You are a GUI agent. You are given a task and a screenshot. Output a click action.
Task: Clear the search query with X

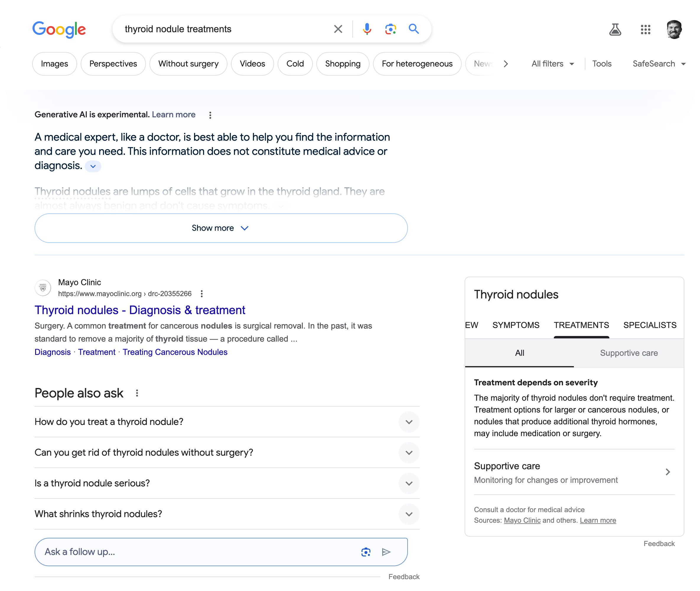point(338,29)
